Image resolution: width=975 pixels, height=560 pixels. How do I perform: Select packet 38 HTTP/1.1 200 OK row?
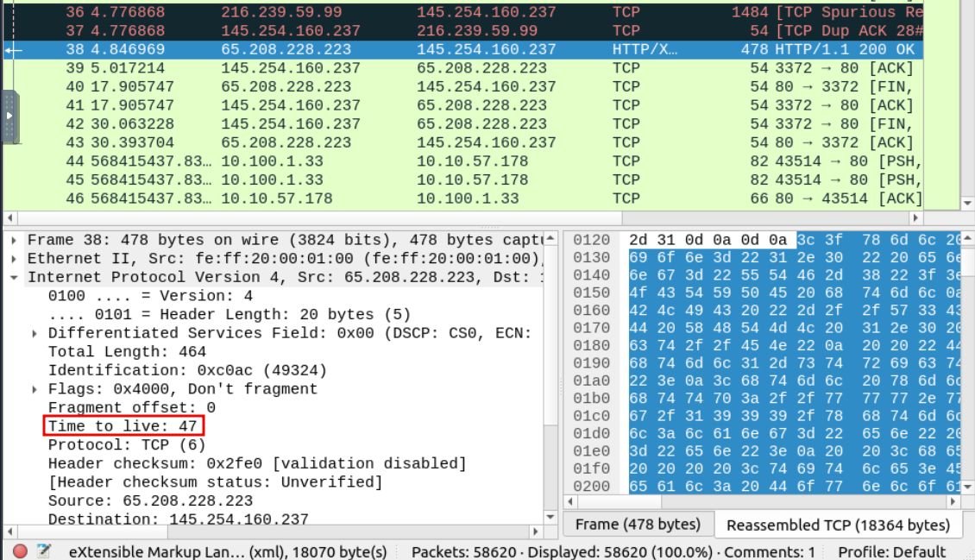coord(483,49)
